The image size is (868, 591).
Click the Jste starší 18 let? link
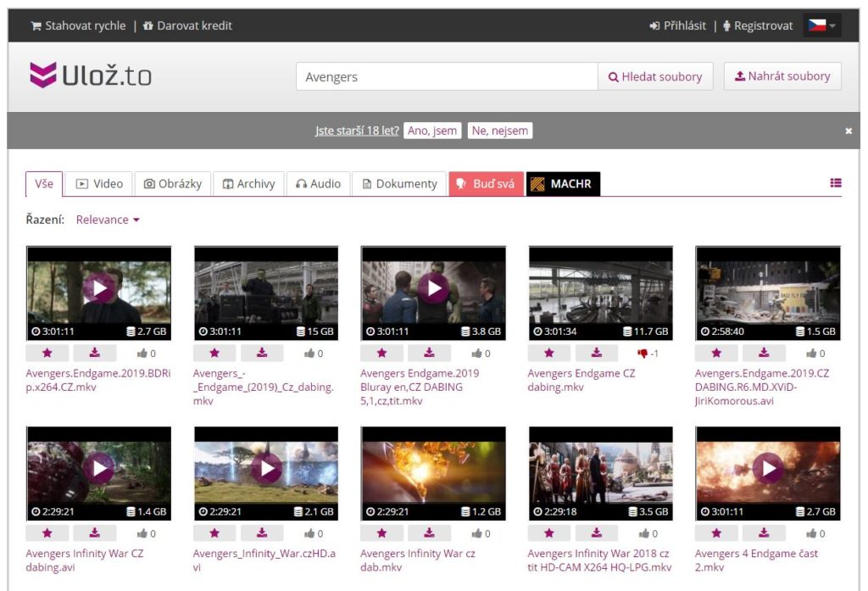coord(357,131)
